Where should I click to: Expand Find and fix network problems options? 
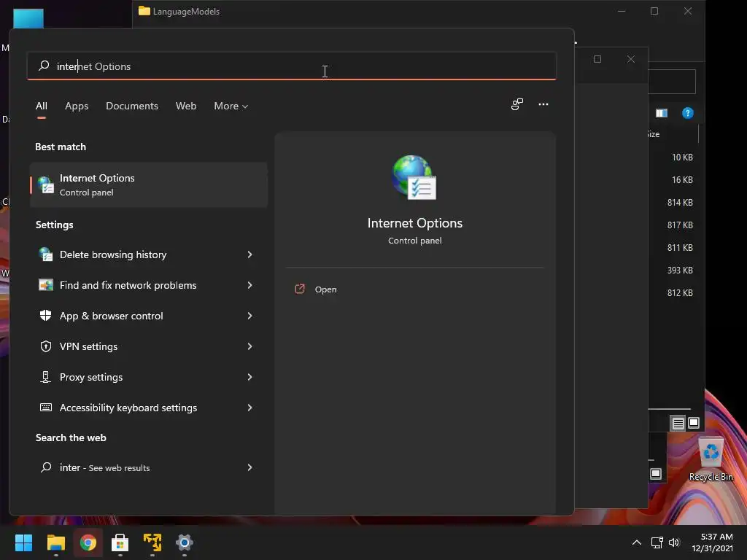click(x=249, y=285)
